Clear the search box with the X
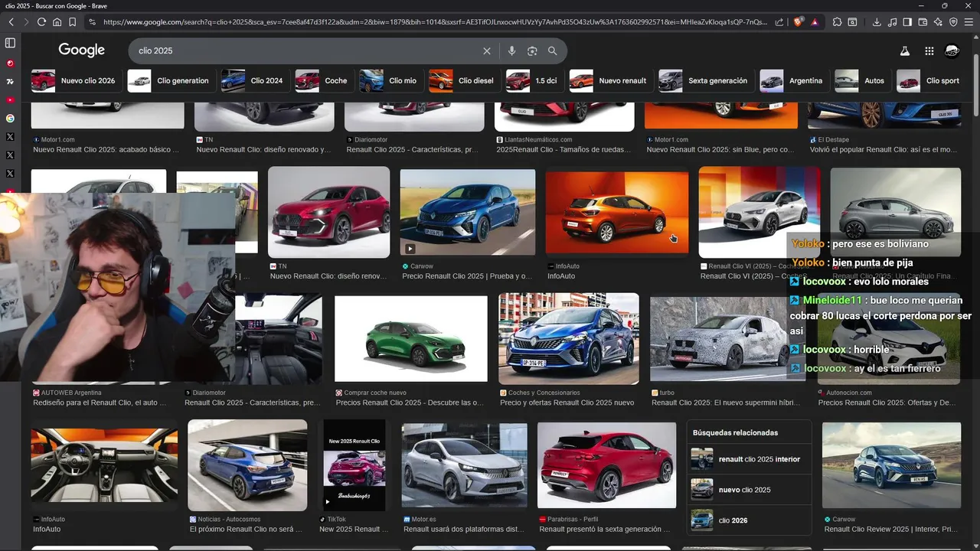Image resolution: width=980 pixels, height=551 pixels. coord(486,51)
